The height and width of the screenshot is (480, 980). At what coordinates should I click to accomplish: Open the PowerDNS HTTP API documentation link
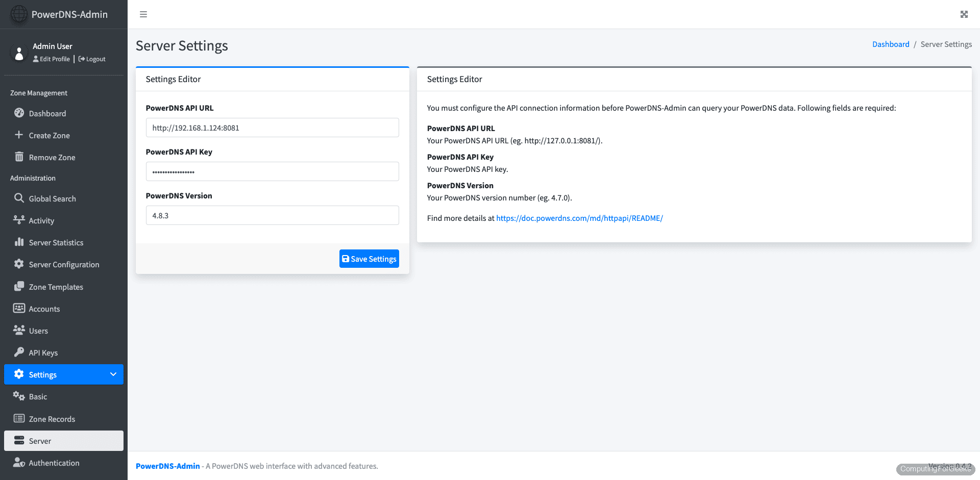coord(579,218)
